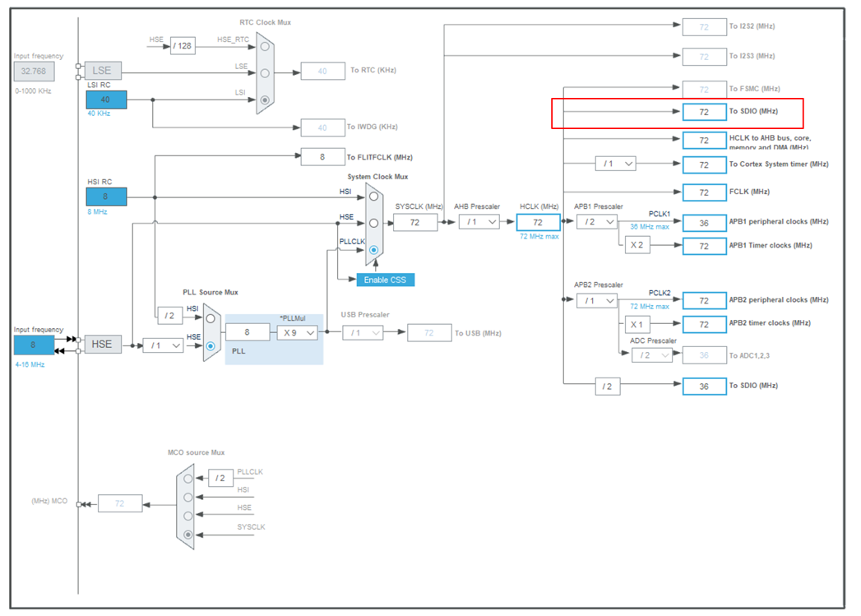Open the PLLMul X9 multiplier dropdown
The width and height of the screenshot is (861, 616).
tap(297, 332)
